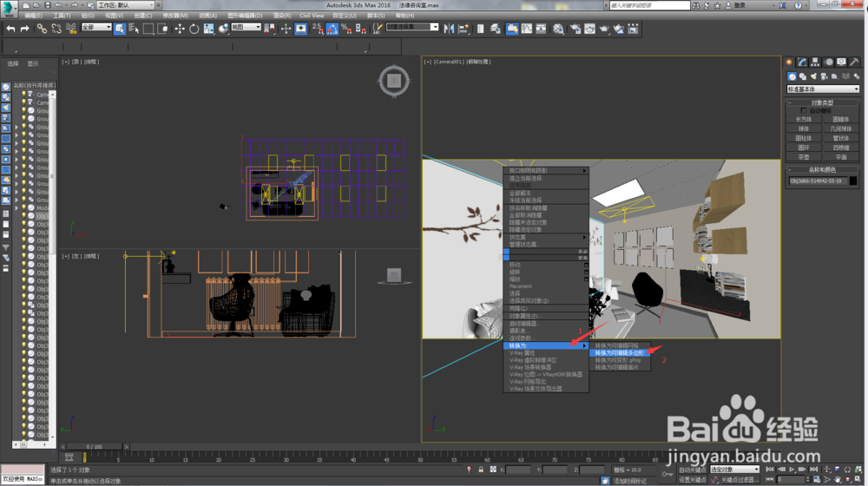The height and width of the screenshot is (486, 868).
Task: Select the Select and Move tool
Action: (x=180, y=29)
